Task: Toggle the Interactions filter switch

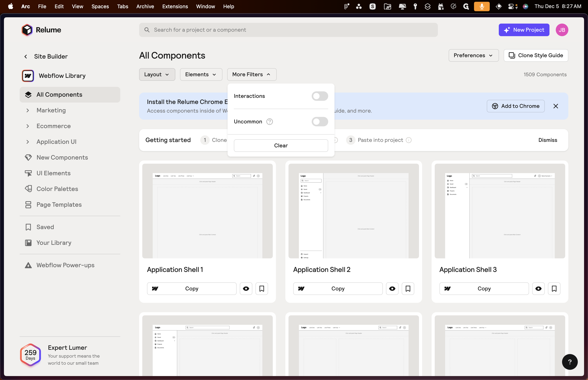Action: 320,96
